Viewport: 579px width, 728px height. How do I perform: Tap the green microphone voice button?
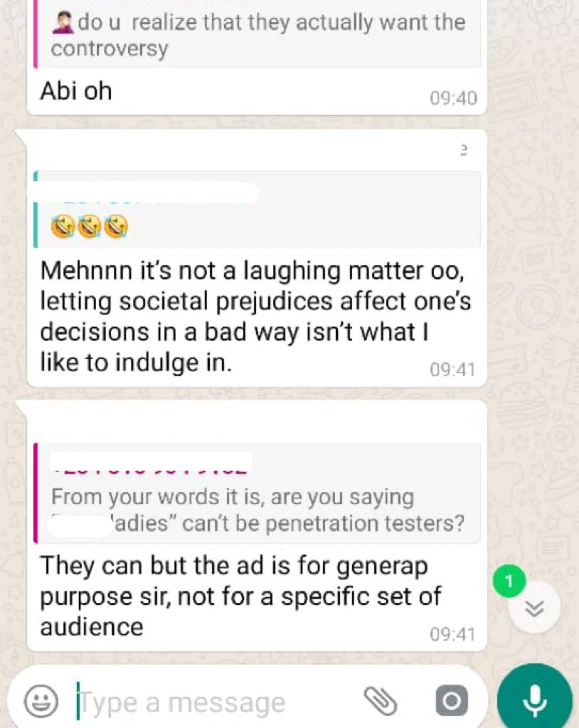pos(535,700)
